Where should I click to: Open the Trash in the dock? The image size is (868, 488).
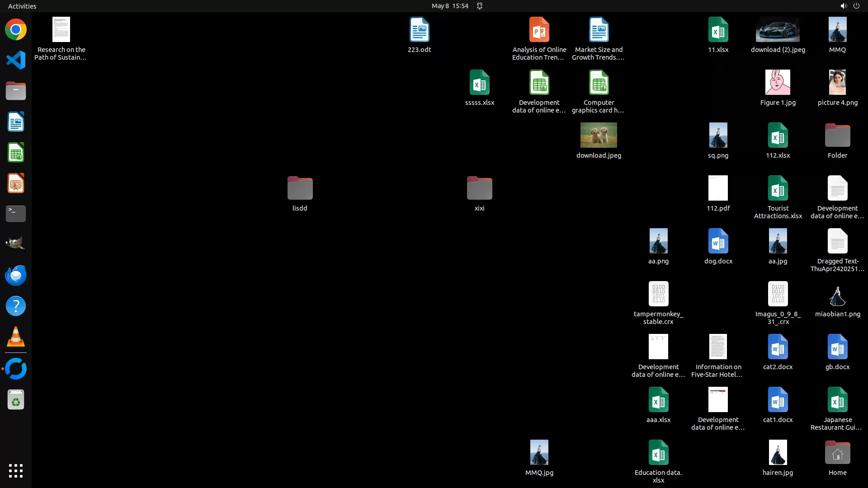pyautogui.click(x=16, y=400)
